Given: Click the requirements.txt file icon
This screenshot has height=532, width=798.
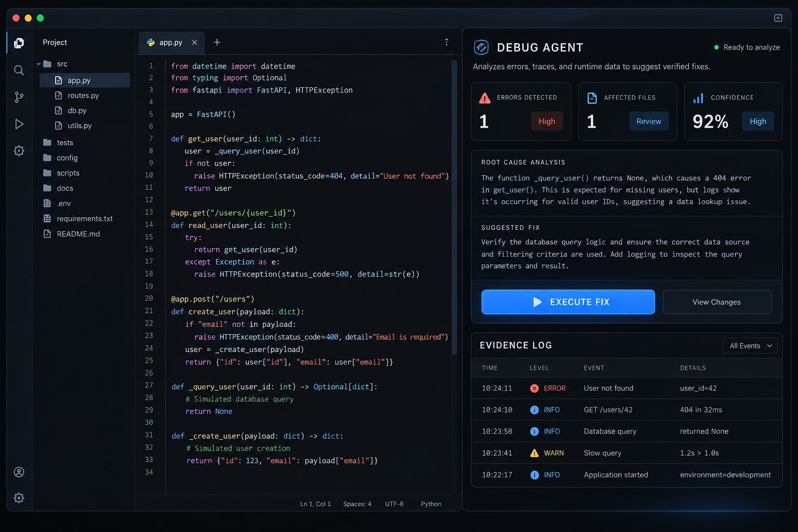Looking at the screenshot, I should (47, 219).
